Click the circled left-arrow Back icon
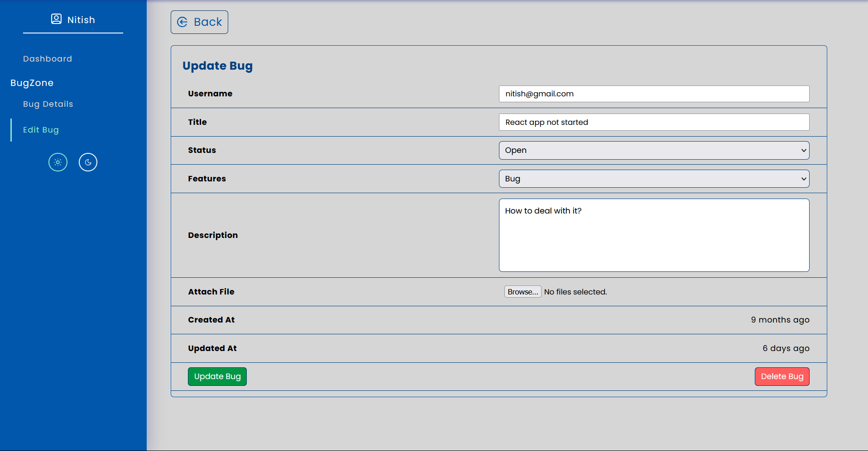Image resolution: width=868 pixels, height=451 pixels. click(x=182, y=22)
